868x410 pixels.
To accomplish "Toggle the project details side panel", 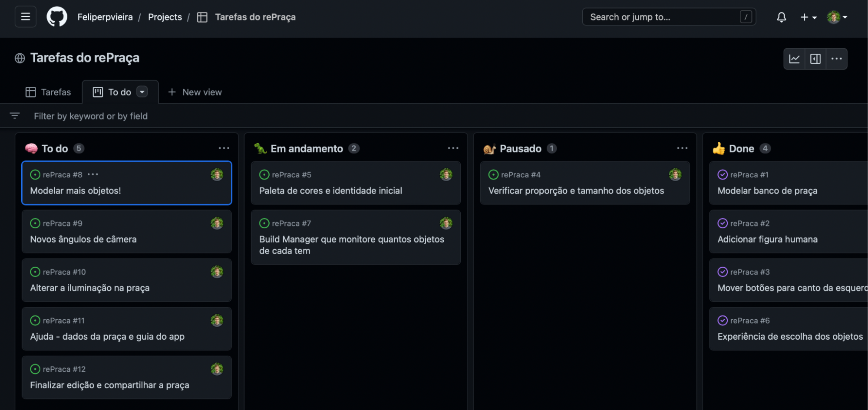I will [815, 59].
